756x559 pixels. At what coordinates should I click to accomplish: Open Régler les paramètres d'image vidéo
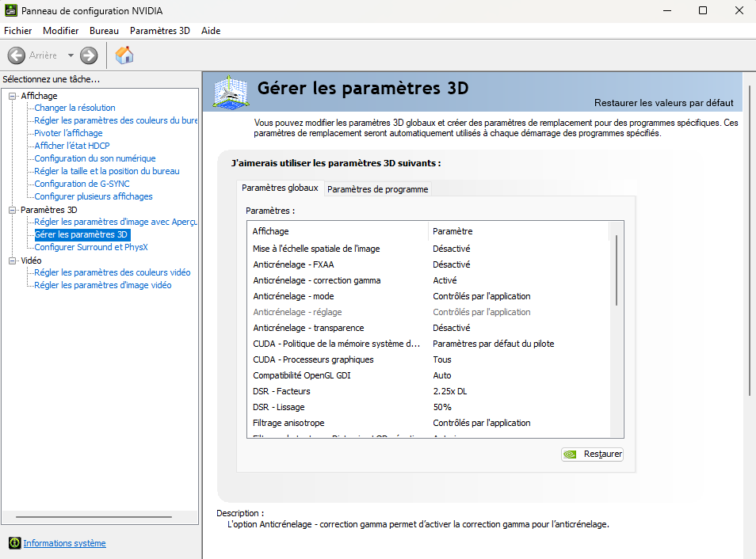tap(103, 285)
